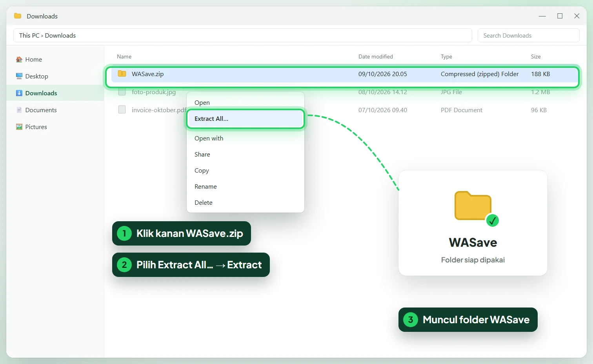
Task: Select the WASave.zip file name
Action: 148,74
